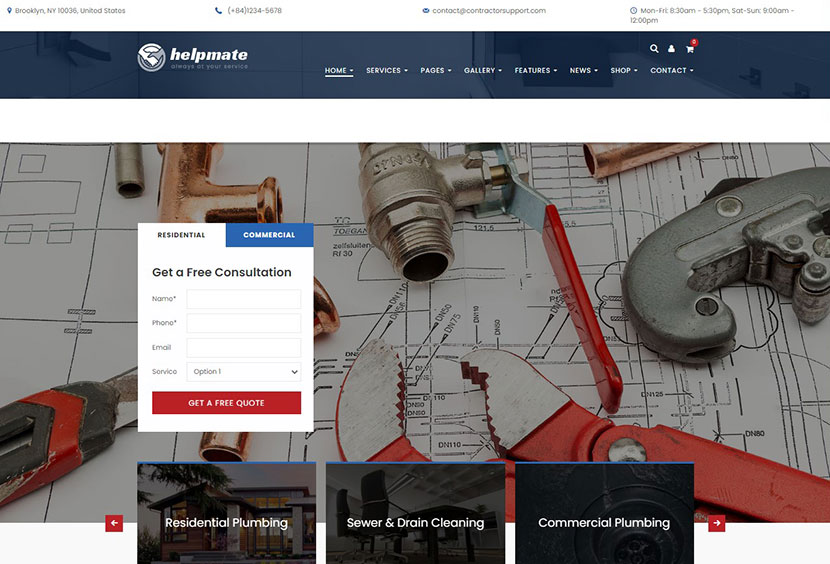Click the helpmate logo
The width and height of the screenshot is (830, 564).
(x=193, y=57)
